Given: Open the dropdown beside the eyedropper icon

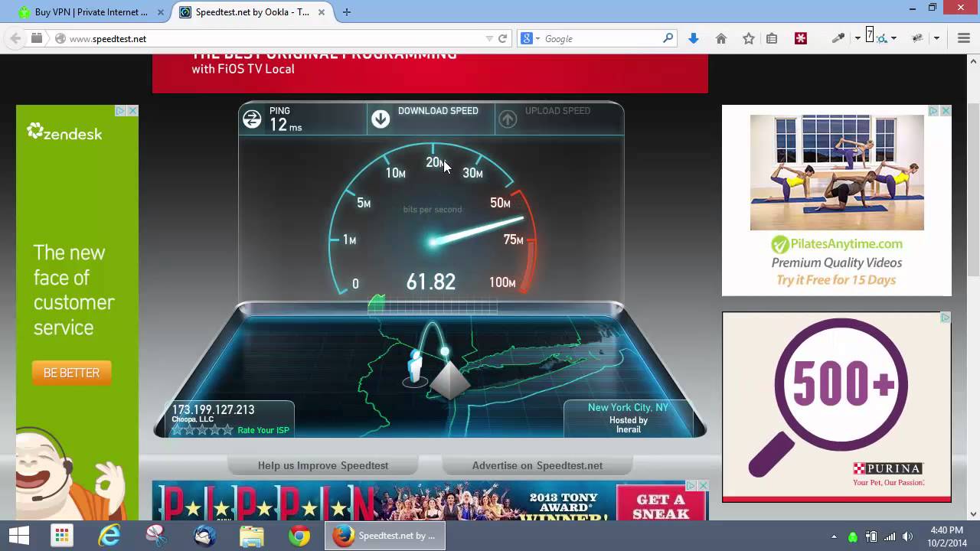Looking at the screenshot, I should 857,38.
